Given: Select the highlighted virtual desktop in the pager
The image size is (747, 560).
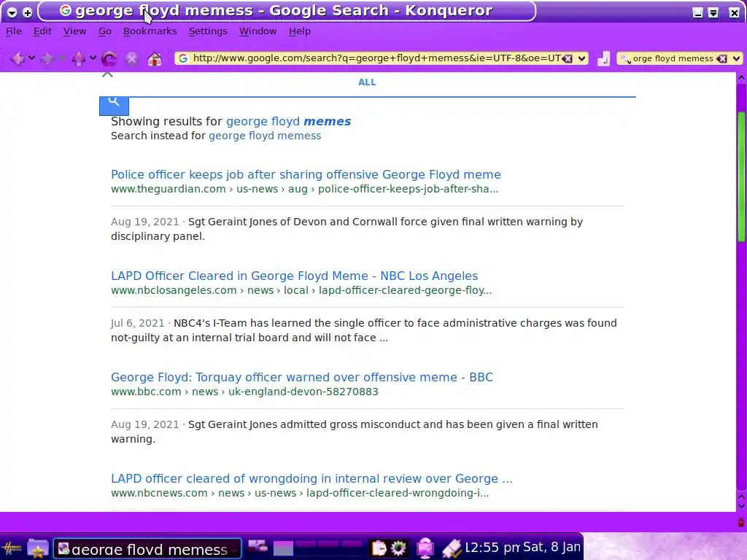Looking at the screenshot, I should tap(283, 548).
